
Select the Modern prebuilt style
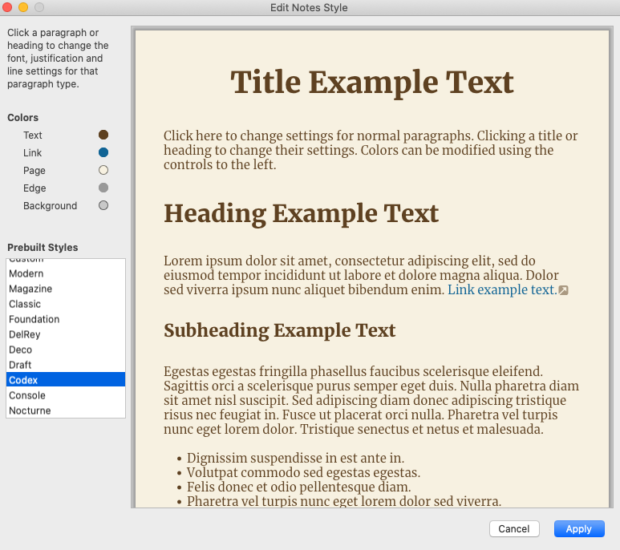pyautogui.click(x=66, y=273)
